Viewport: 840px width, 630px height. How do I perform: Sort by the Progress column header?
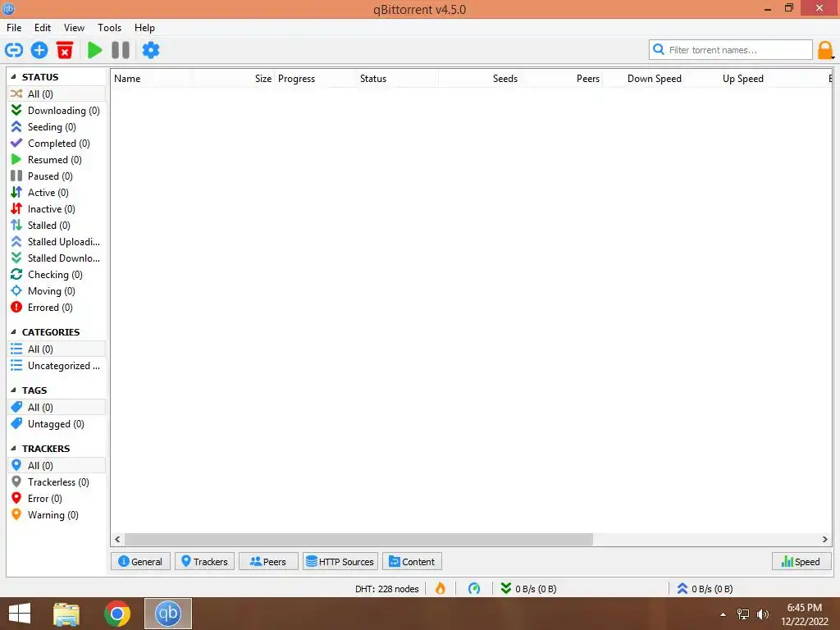pos(315,78)
